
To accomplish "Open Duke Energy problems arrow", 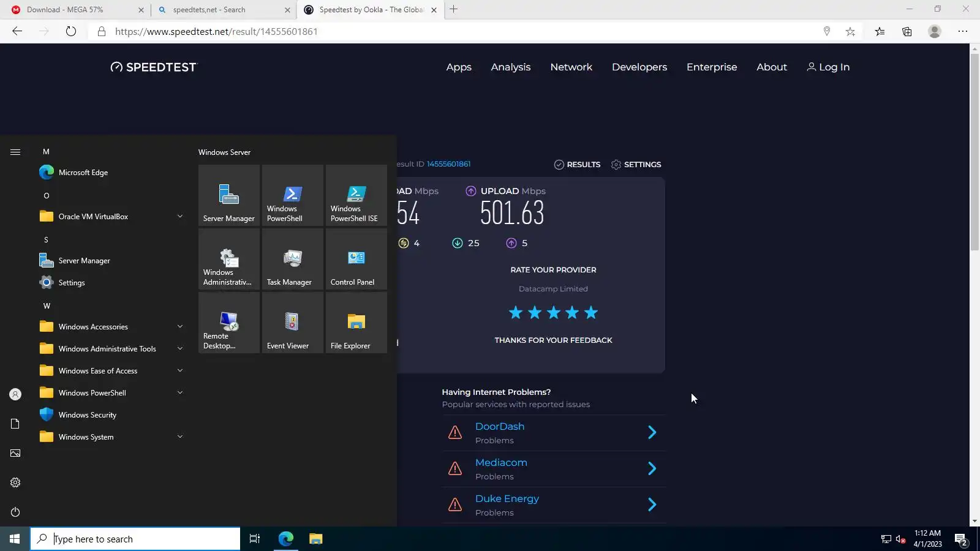I will click(x=652, y=505).
